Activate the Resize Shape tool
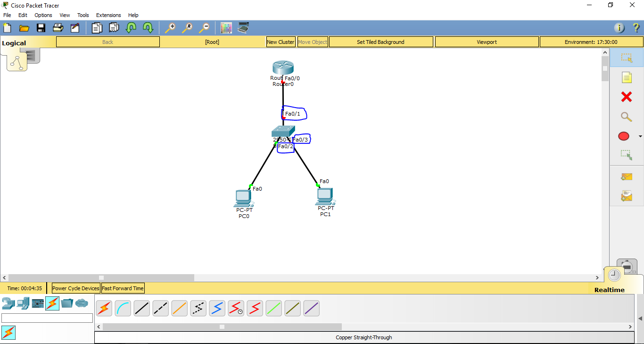644x344 pixels. pos(627,155)
